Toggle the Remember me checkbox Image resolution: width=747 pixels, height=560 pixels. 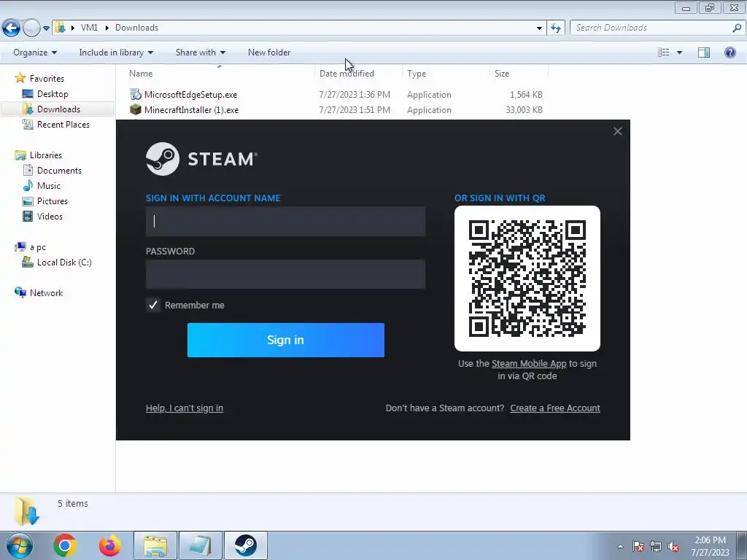pyautogui.click(x=153, y=306)
